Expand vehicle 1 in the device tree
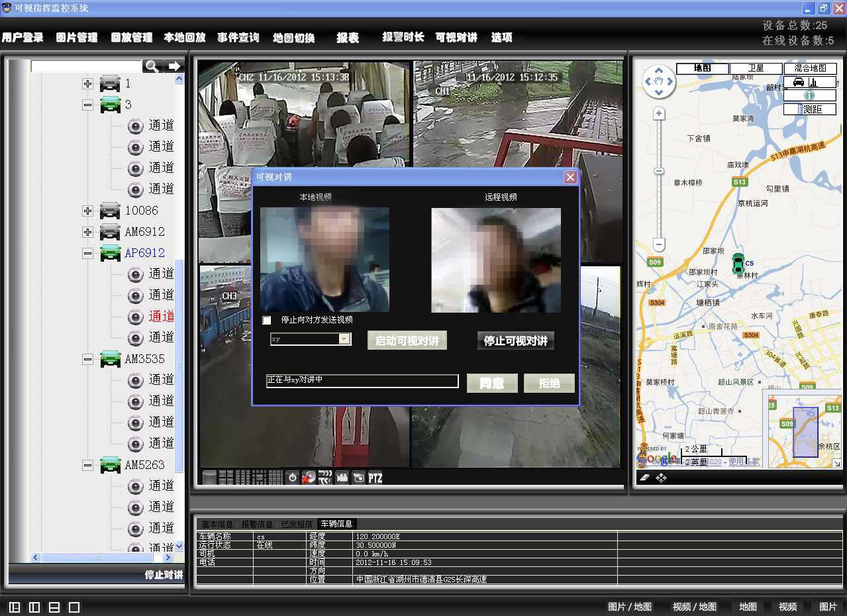Image resolution: width=847 pixels, height=616 pixels. pos(87,84)
